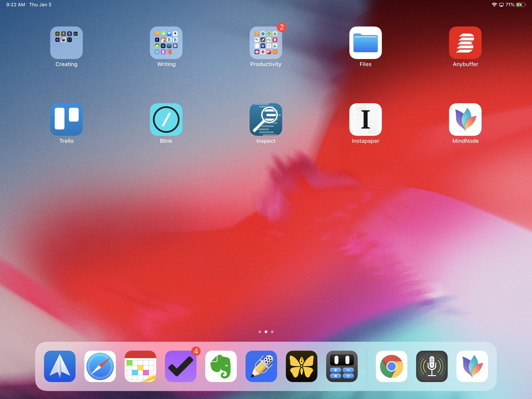Open the Productivity folder
The width and height of the screenshot is (532, 399).
266,43
